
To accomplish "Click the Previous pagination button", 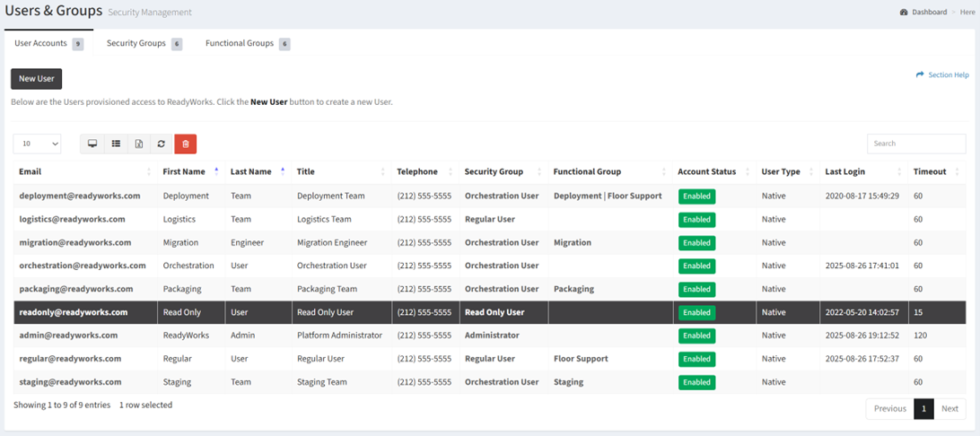I will tap(890, 408).
